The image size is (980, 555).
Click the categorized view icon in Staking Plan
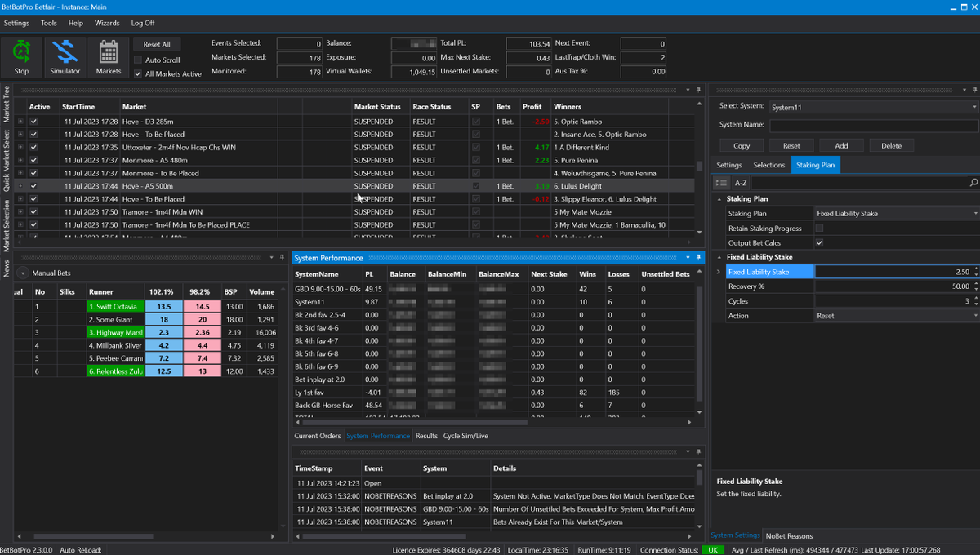[x=721, y=183]
